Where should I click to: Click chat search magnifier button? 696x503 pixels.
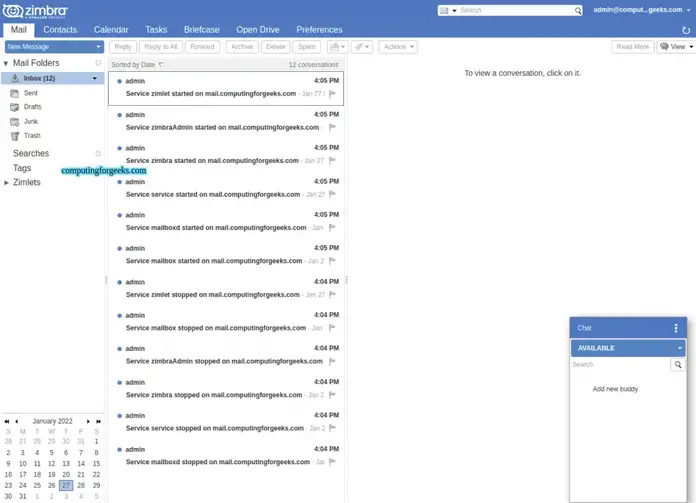tap(678, 364)
